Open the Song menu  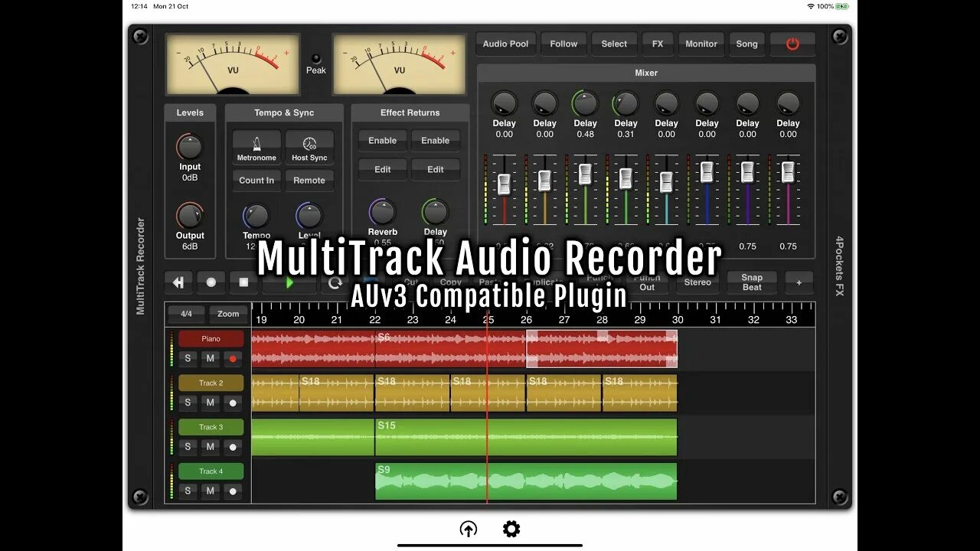point(746,44)
